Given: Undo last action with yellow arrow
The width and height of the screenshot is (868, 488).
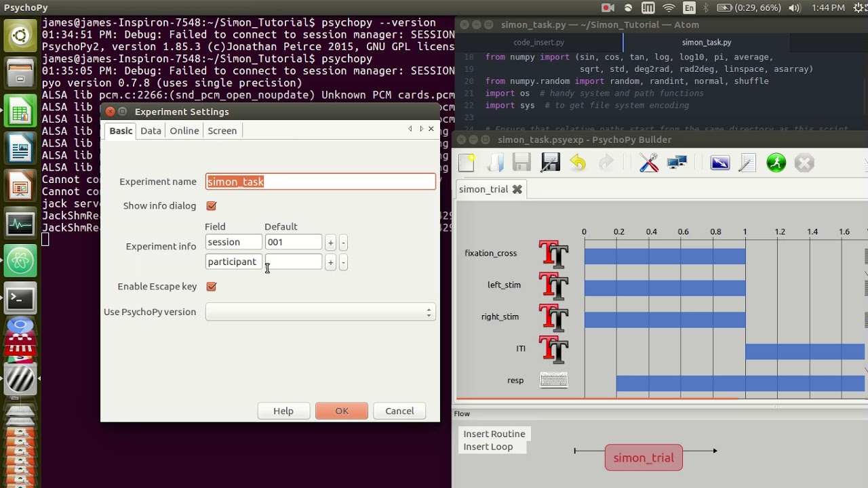Looking at the screenshot, I should pos(578,163).
